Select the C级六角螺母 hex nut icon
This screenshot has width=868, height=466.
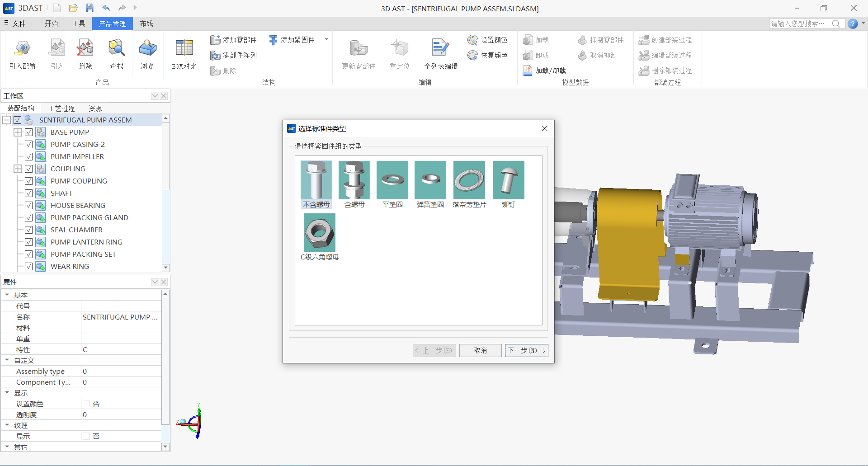[319, 233]
